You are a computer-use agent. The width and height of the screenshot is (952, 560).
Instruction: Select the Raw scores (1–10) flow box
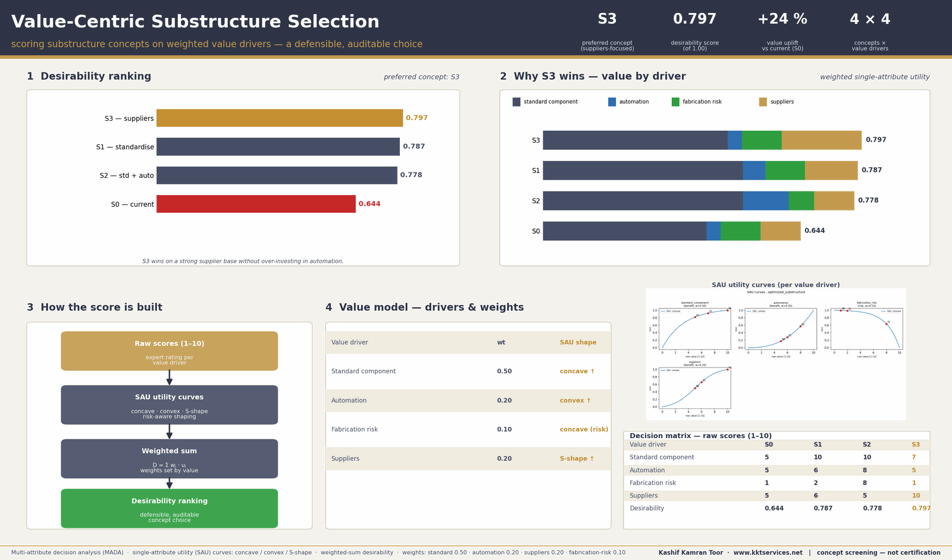[169, 351]
